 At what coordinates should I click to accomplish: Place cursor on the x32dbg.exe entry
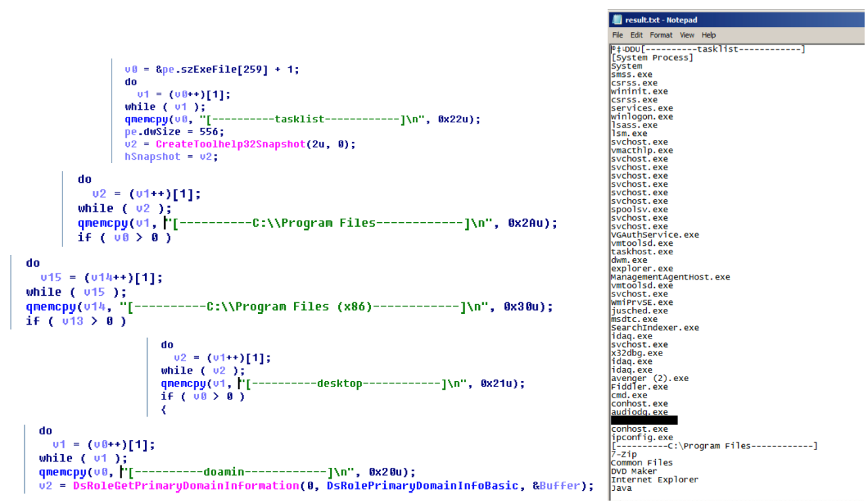(627, 353)
